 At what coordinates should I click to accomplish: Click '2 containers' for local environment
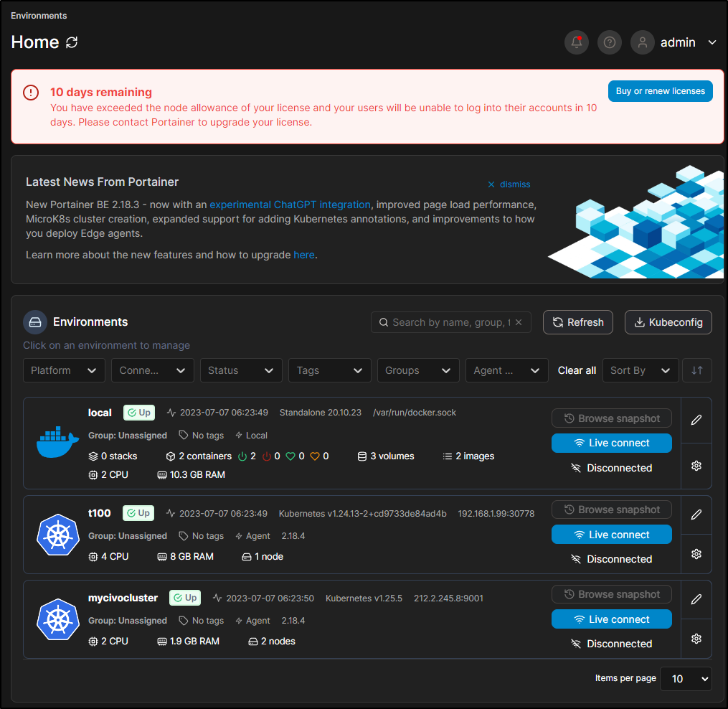(199, 456)
